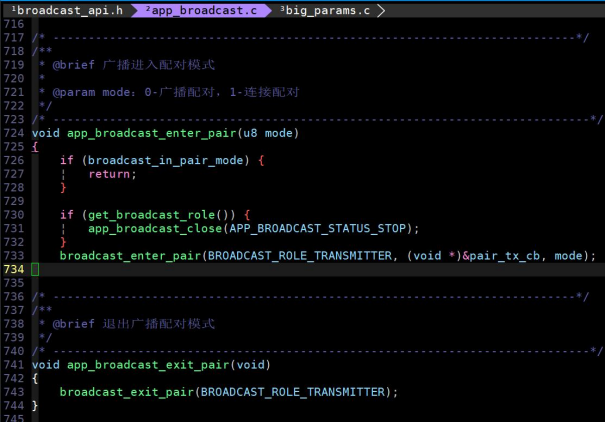This screenshot has width=605, height=422.
Task: Click the app_broadcast_exit_pair function name
Action: coord(148,365)
